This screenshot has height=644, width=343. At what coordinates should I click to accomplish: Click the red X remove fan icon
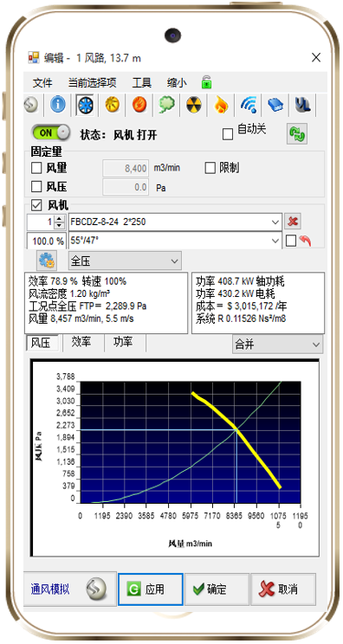tap(293, 222)
